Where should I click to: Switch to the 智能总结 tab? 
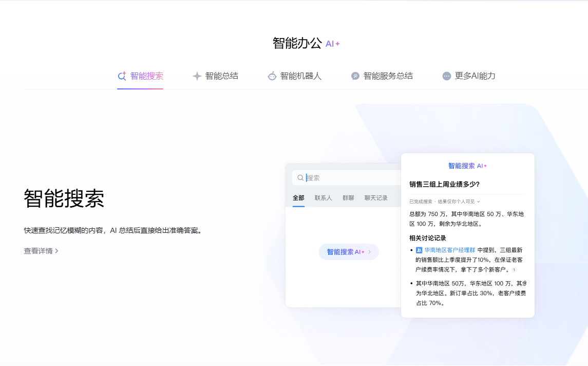click(215, 76)
